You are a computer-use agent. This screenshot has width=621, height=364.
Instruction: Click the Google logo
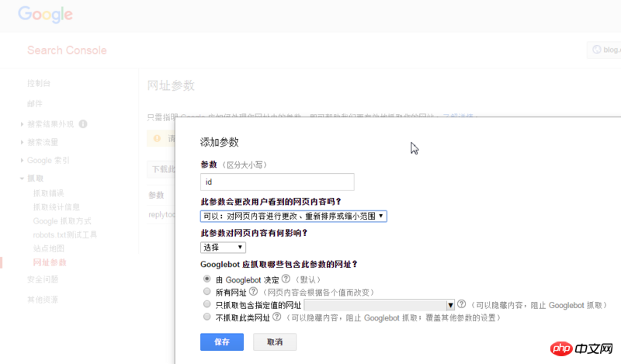click(x=45, y=15)
